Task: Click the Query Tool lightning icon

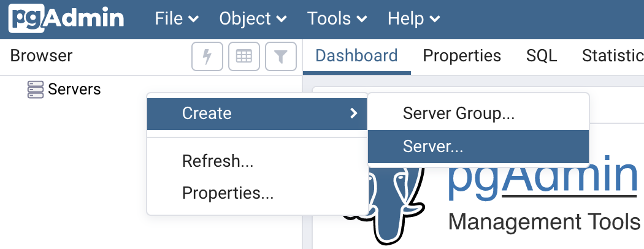Action: click(207, 56)
